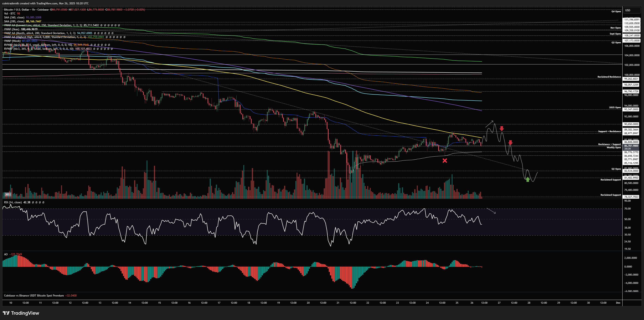The height and width of the screenshot is (320, 644).
Task: Click the white up-right arrow near projection
Action: pyautogui.click(x=489, y=124)
